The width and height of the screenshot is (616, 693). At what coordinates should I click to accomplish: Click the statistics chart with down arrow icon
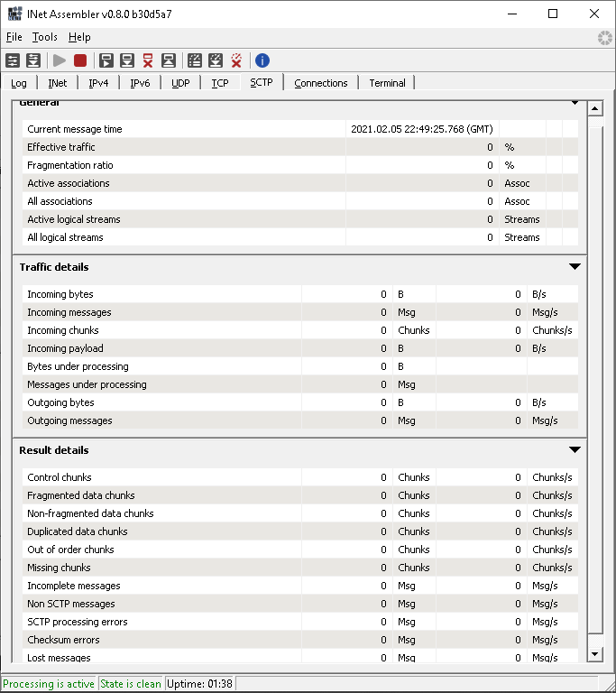pos(216,60)
